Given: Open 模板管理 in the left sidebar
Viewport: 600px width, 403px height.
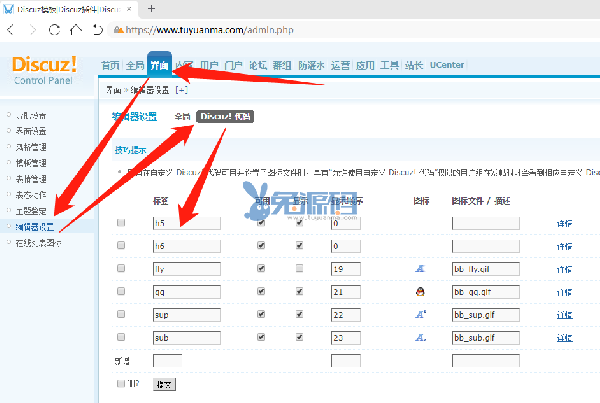Looking at the screenshot, I should tap(31, 163).
